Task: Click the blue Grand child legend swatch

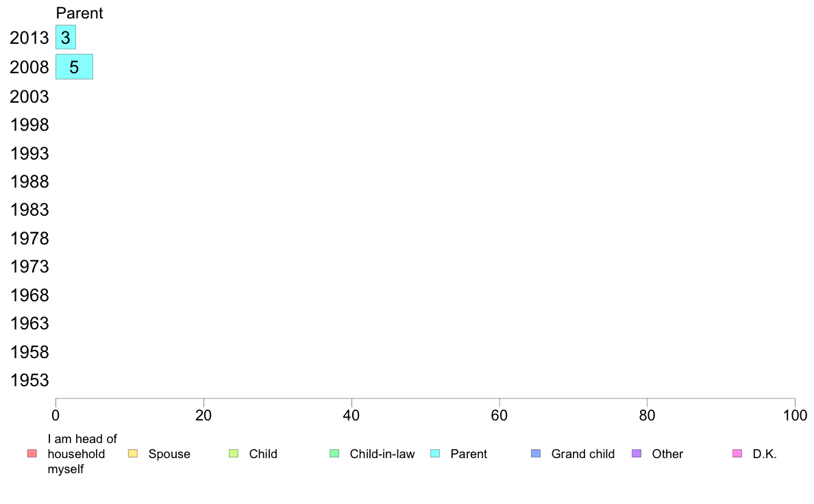Action: click(x=536, y=453)
